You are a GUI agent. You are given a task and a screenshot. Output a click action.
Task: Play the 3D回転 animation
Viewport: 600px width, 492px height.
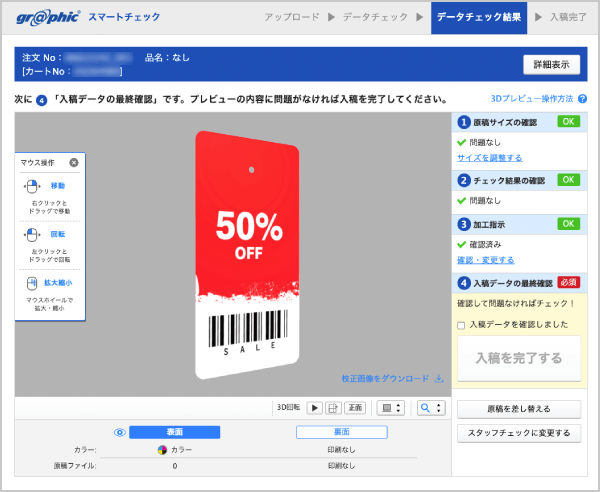point(315,408)
